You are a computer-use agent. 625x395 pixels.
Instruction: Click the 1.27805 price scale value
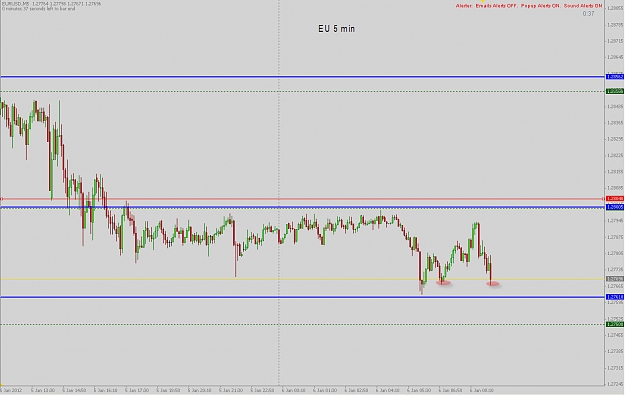point(615,253)
